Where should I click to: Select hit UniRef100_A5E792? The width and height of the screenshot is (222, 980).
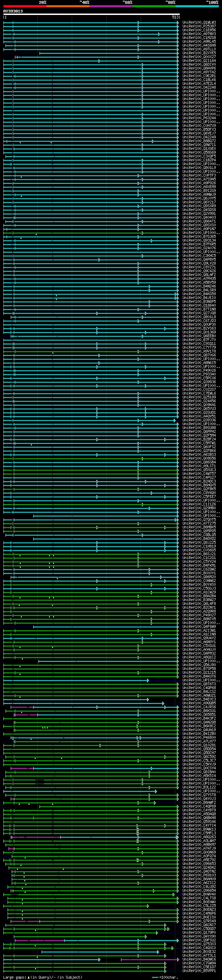click(199, 859)
